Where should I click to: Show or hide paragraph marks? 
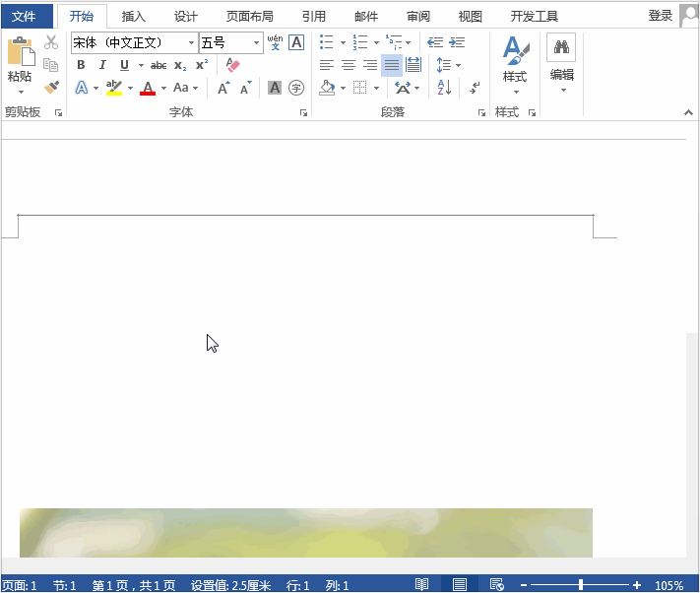[x=475, y=88]
